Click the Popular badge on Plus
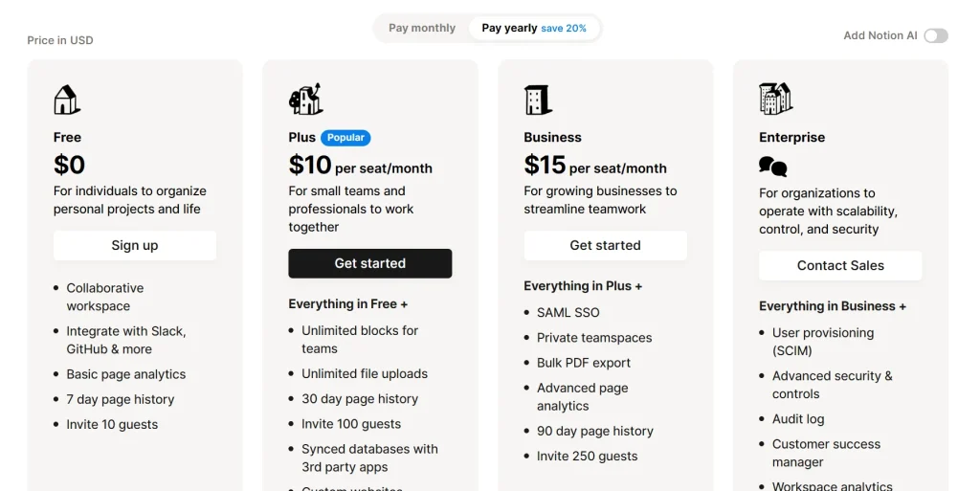The width and height of the screenshot is (980, 491). tap(345, 138)
